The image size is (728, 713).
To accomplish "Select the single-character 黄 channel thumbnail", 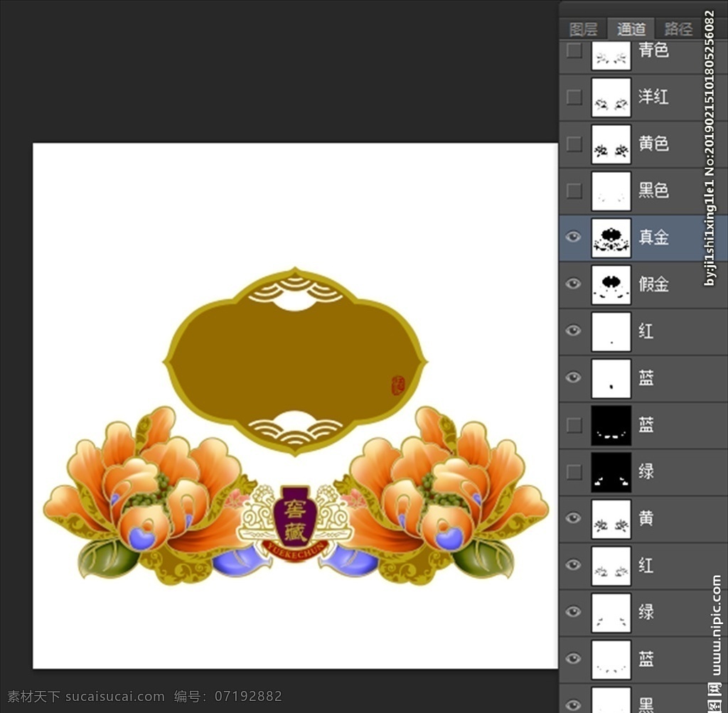I will coord(611,520).
